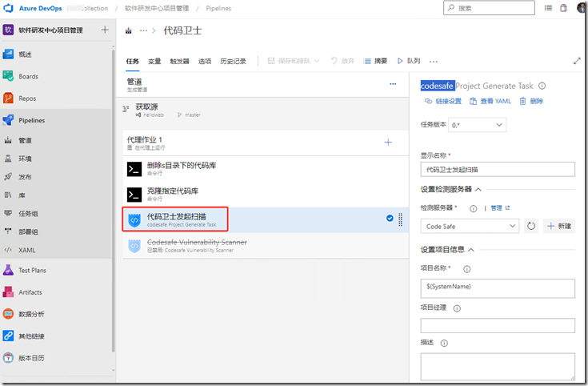Click 链接设置 link
The height and width of the screenshot is (386, 588).
(x=442, y=101)
